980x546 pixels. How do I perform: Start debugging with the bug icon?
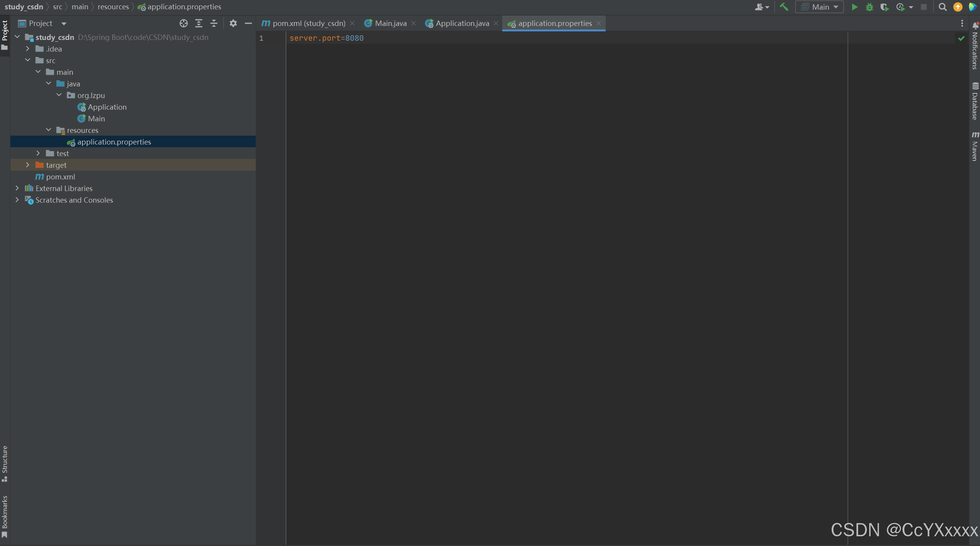pyautogui.click(x=869, y=7)
